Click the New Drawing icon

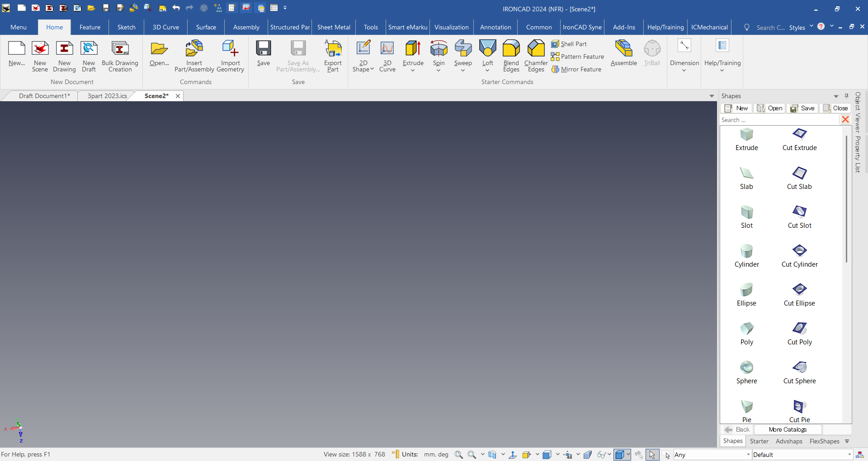pyautogui.click(x=64, y=56)
